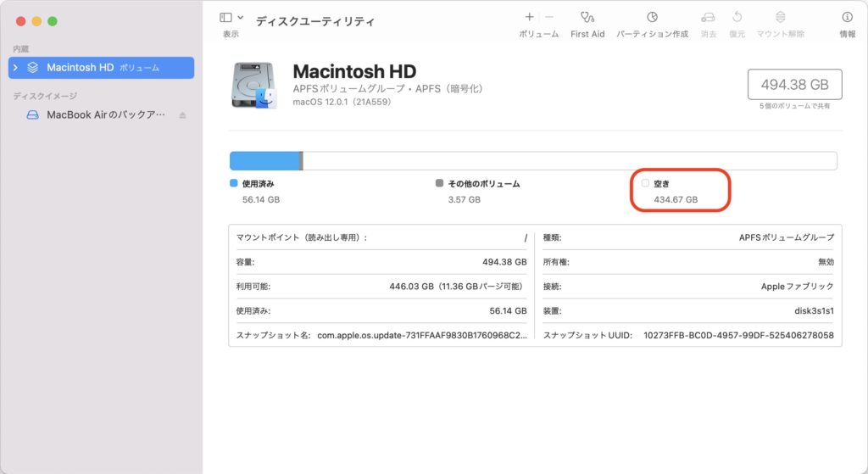Viewport: 868px width, 474px height.
Task: Click the 装置 disk3s1s1 value
Action: click(x=814, y=310)
